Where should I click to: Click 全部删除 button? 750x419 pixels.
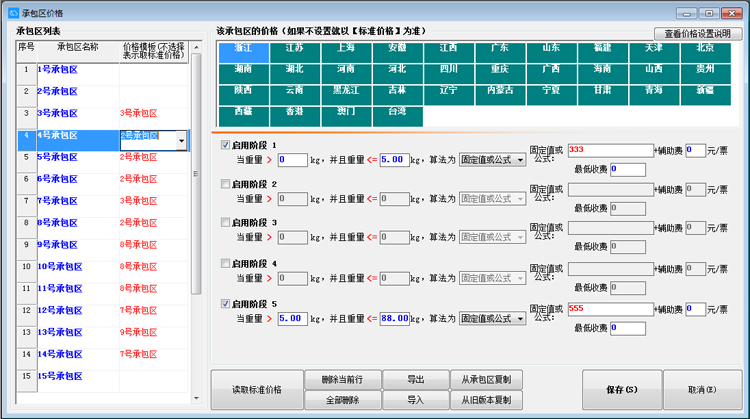click(x=342, y=400)
